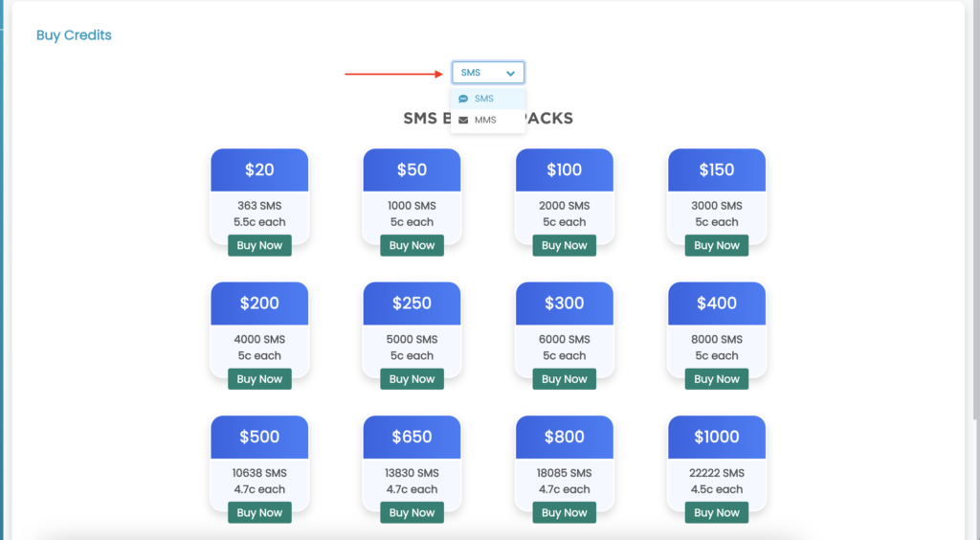Select the SMS option in dropdown list

484,99
